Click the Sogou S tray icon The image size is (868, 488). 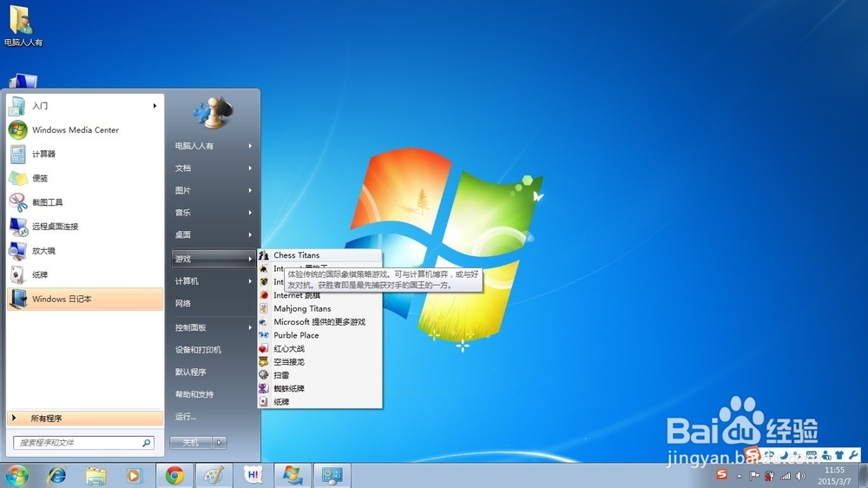(721, 475)
